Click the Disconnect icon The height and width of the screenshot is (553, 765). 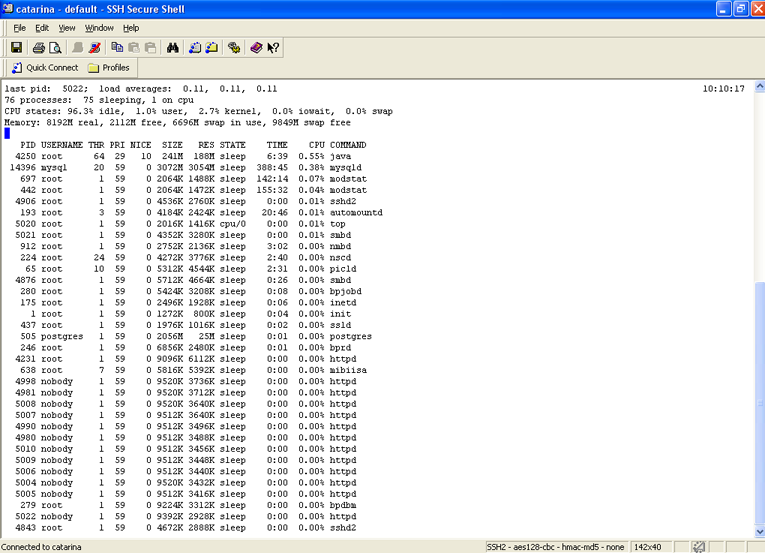(x=95, y=47)
